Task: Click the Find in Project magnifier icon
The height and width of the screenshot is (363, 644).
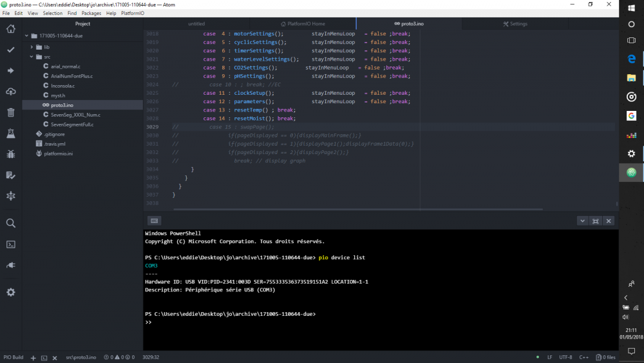Action: 11,223
